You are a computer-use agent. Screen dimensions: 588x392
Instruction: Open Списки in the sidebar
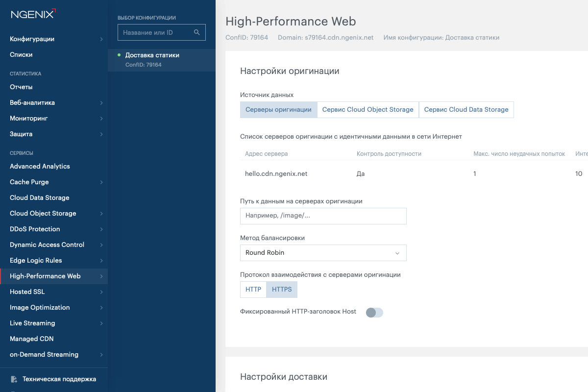click(54, 55)
